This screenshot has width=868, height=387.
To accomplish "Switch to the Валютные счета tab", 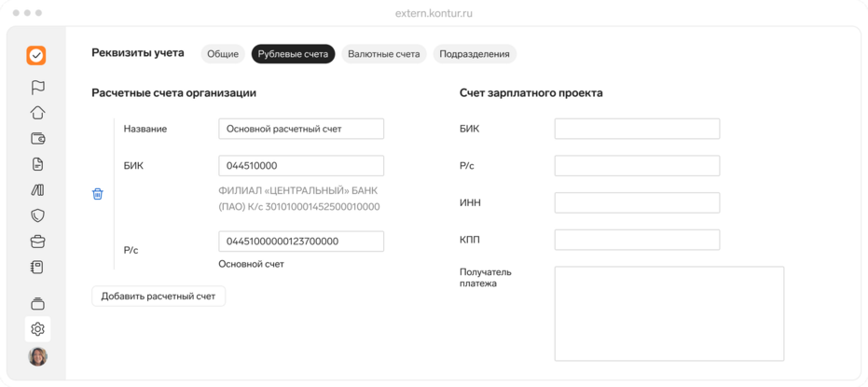I will tap(383, 54).
